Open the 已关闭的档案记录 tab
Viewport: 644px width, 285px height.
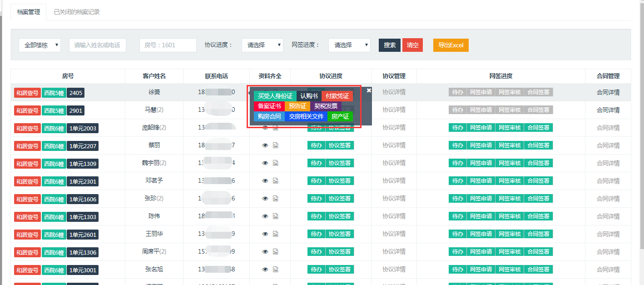77,12
